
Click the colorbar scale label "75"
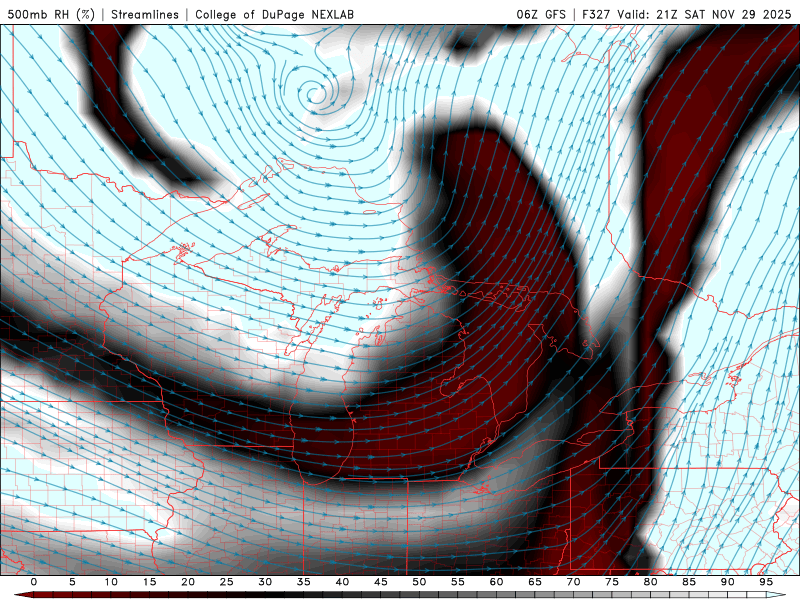(x=612, y=582)
